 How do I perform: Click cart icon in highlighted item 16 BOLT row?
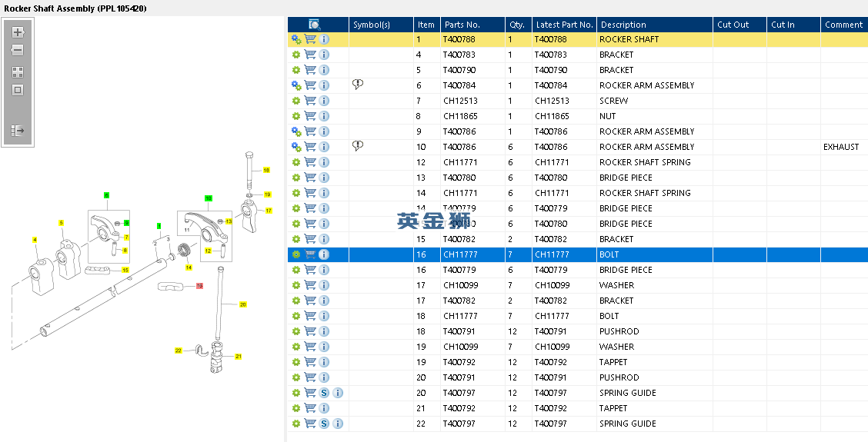[310, 254]
